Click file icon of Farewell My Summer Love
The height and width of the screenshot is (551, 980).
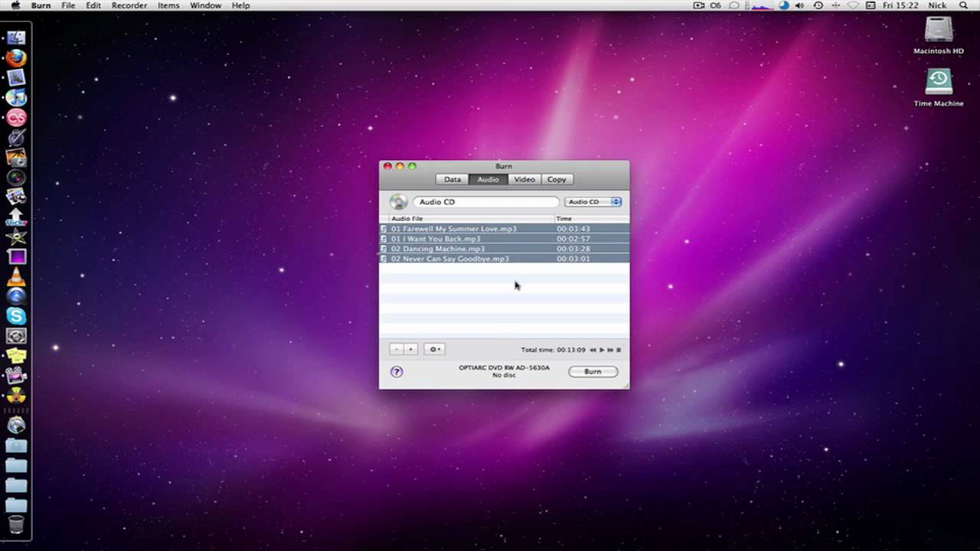point(384,229)
